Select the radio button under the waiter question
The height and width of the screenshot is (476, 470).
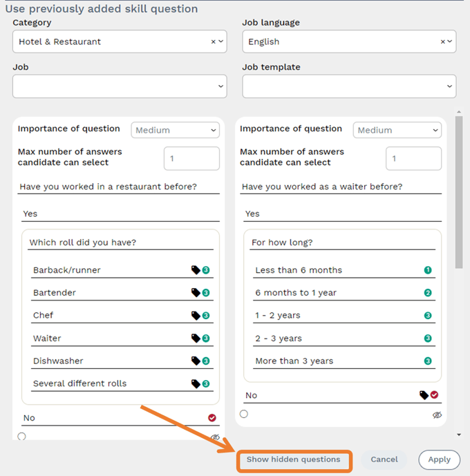tap(244, 414)
